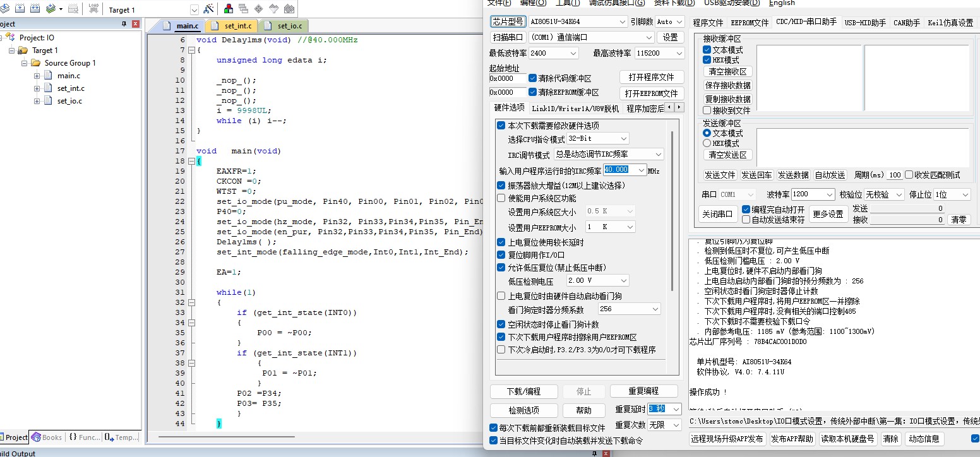This screenshot has width=980, height=457.
Task: Open the Keil仿真设置 tab
Action: (950, 23)
